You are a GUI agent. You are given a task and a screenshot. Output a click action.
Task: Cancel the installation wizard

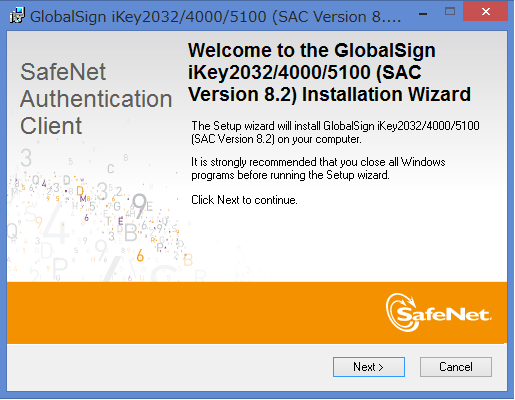click(456, 367)
